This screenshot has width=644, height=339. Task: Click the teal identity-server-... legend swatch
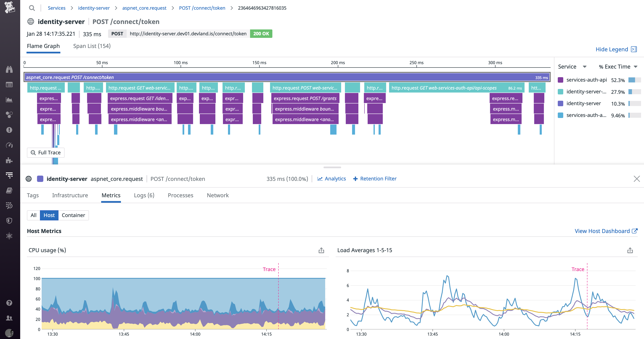pyautogui.click(x=561, y=92)
